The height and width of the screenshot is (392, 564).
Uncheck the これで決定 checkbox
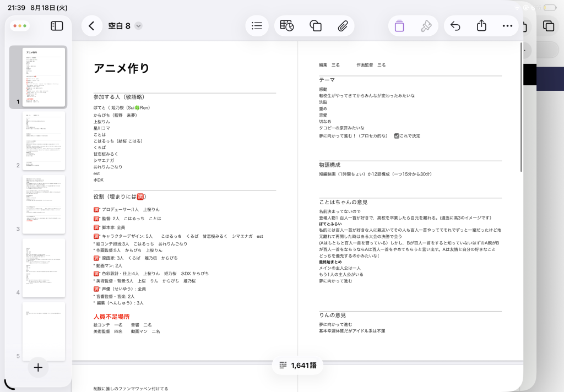(397, 136)
